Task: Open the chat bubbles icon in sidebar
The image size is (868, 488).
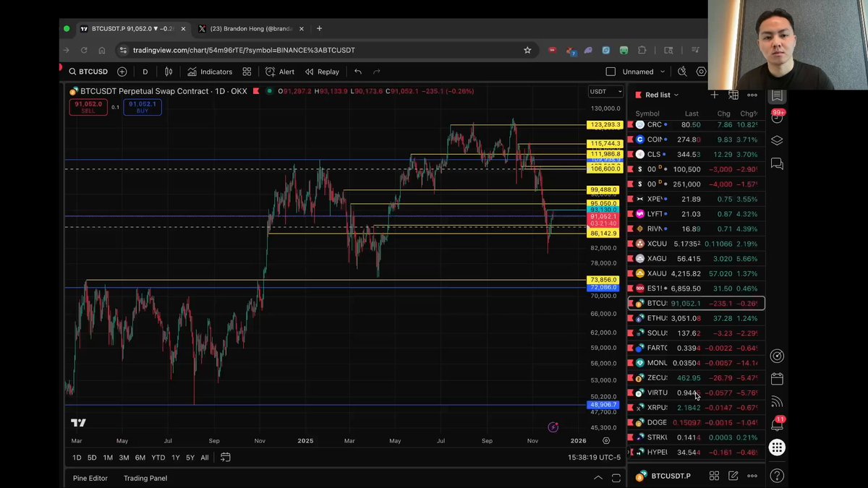Action: (777, 164)
